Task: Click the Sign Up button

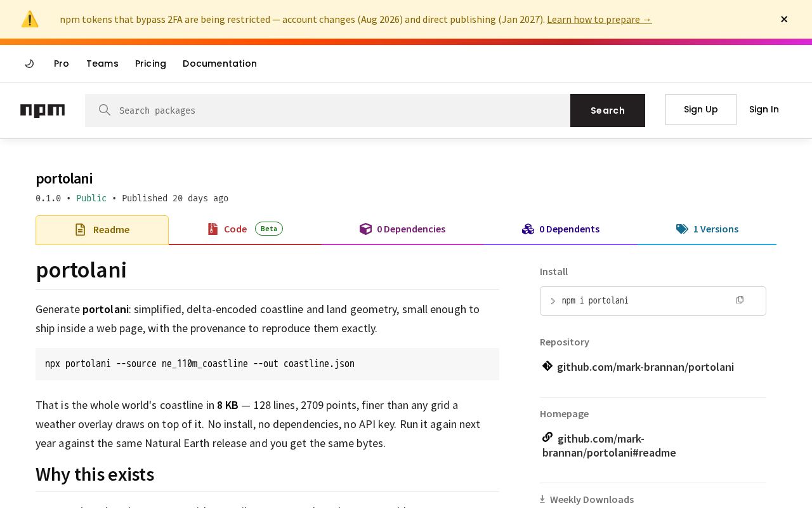Action: coord(701,109)
